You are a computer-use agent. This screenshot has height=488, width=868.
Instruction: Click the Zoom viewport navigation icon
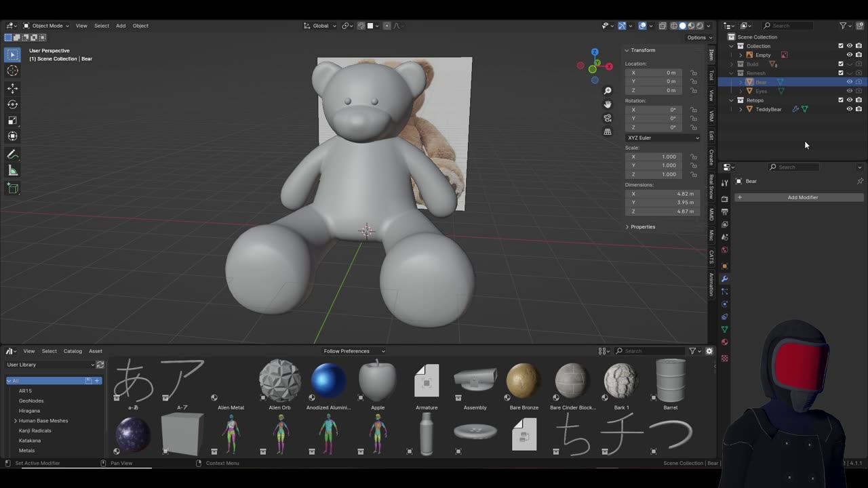(608, 91)
